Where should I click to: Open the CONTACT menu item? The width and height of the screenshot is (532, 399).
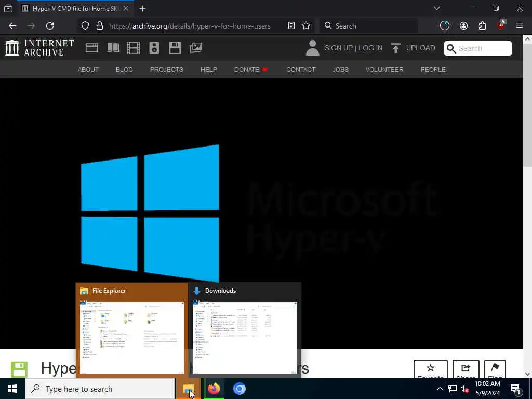301,69
